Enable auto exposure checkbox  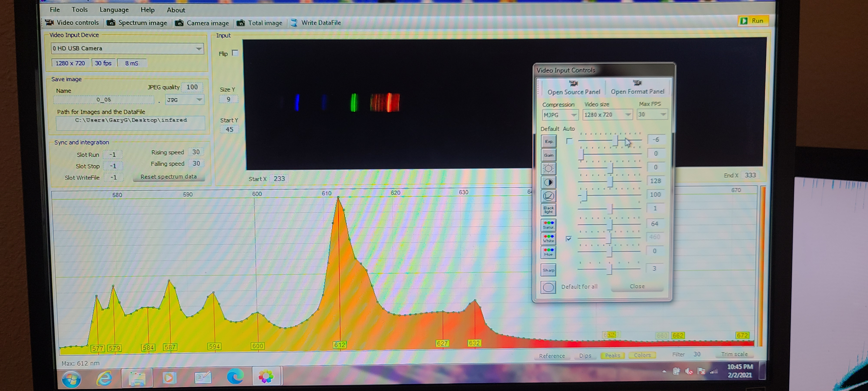pos(569,141)
